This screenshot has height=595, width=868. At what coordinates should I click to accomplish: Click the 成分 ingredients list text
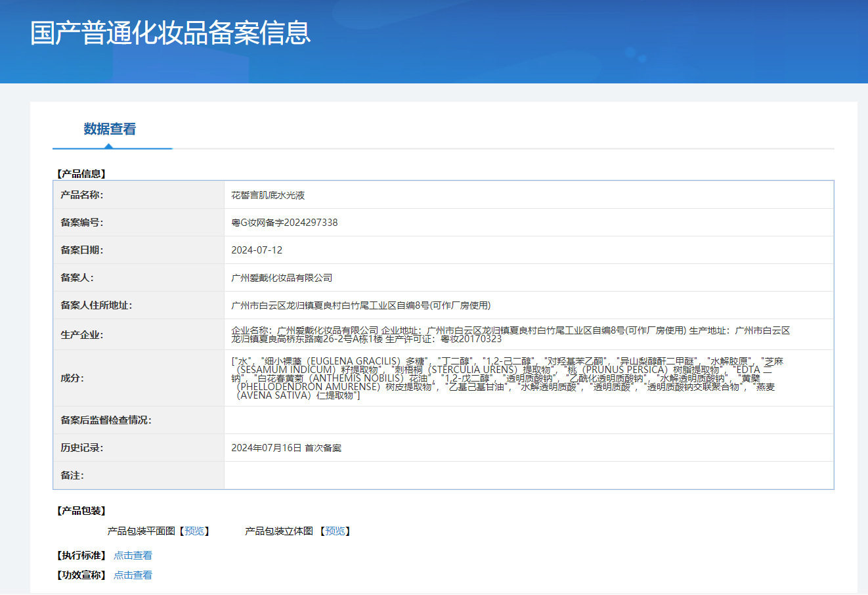(x=508, y=378)
